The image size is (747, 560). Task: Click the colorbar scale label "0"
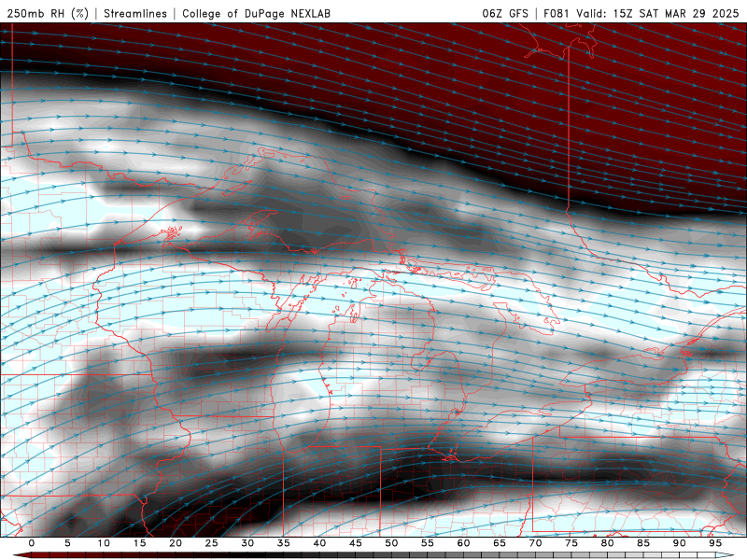pos(32,543)
